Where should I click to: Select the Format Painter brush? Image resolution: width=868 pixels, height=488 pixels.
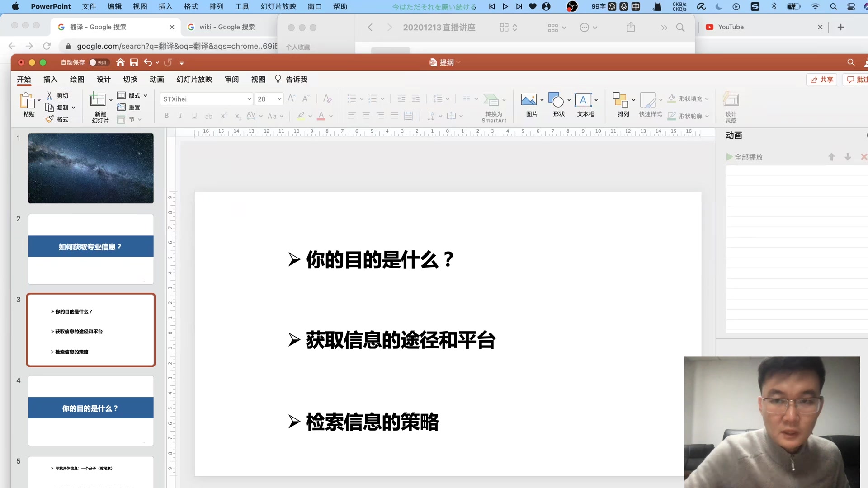[x=50, y=119]
